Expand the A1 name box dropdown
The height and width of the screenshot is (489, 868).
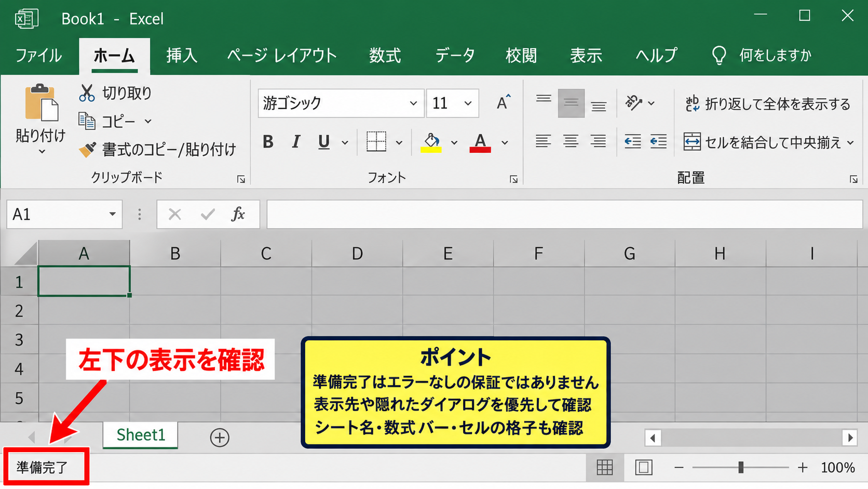pos(112,214)
